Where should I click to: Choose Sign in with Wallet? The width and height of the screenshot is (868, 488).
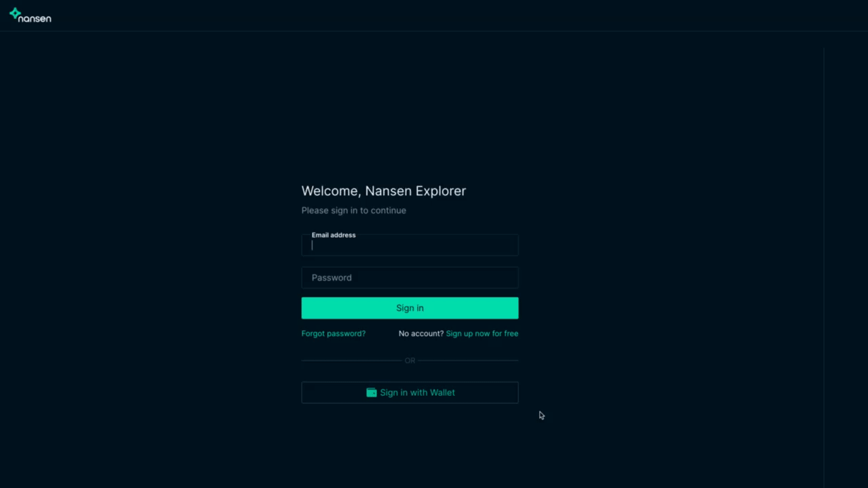click(x=410, y=392)
